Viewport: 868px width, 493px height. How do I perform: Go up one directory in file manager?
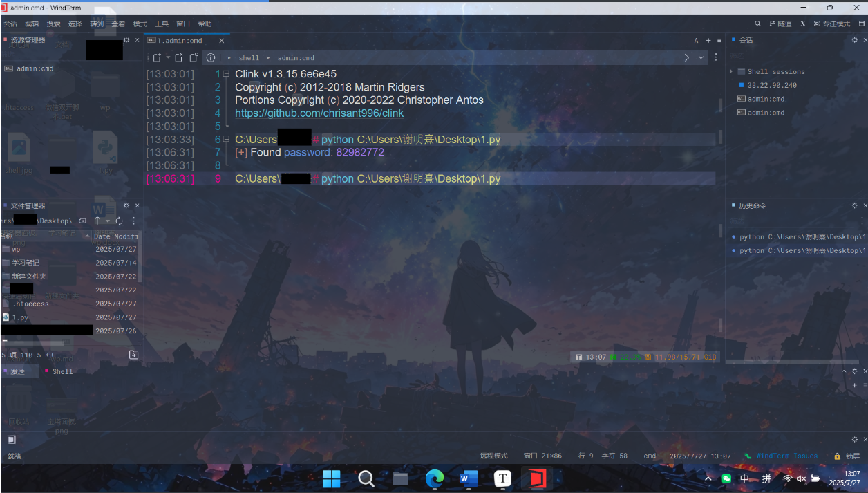[x=97, y=221]
